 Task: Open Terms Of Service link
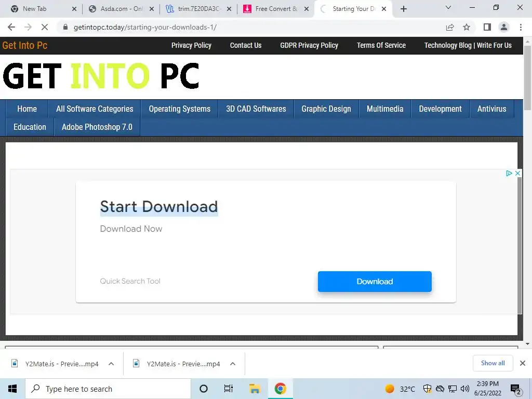pyautogui.click(x=381, y=45)
